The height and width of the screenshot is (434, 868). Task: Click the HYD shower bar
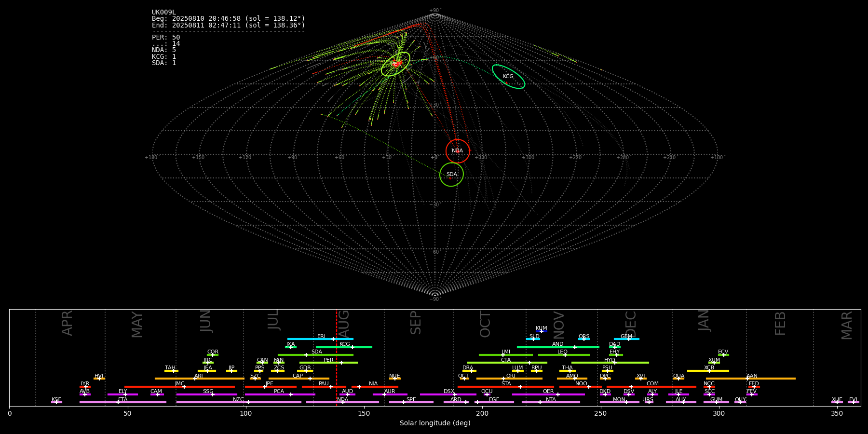610,363
